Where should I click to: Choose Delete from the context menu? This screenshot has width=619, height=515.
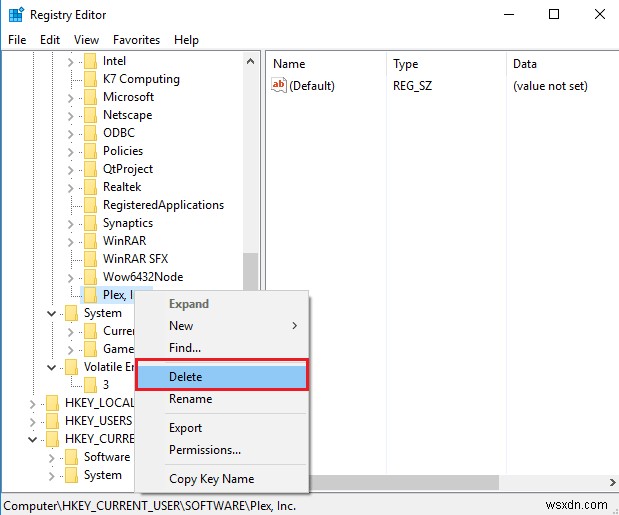221,377
